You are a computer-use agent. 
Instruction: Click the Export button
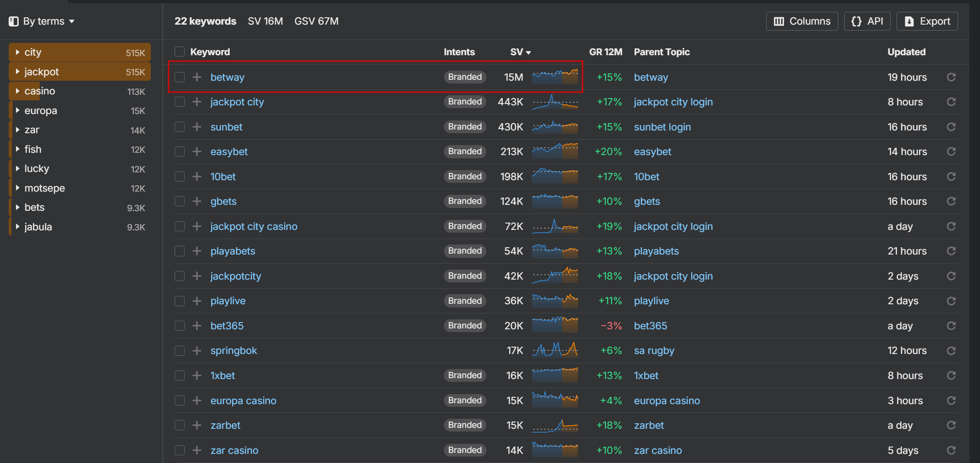pos(927,21)
